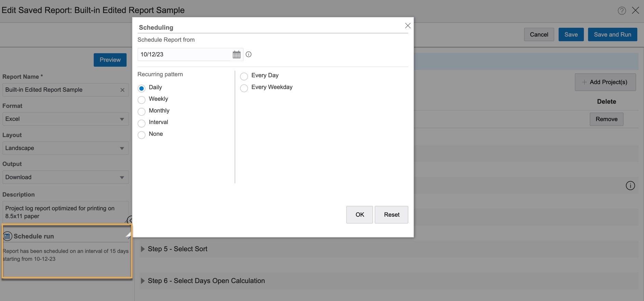Click OK in the Scheduling dialog
The height and width of the screenshot is (301, 644).
[x=360, y=215]
